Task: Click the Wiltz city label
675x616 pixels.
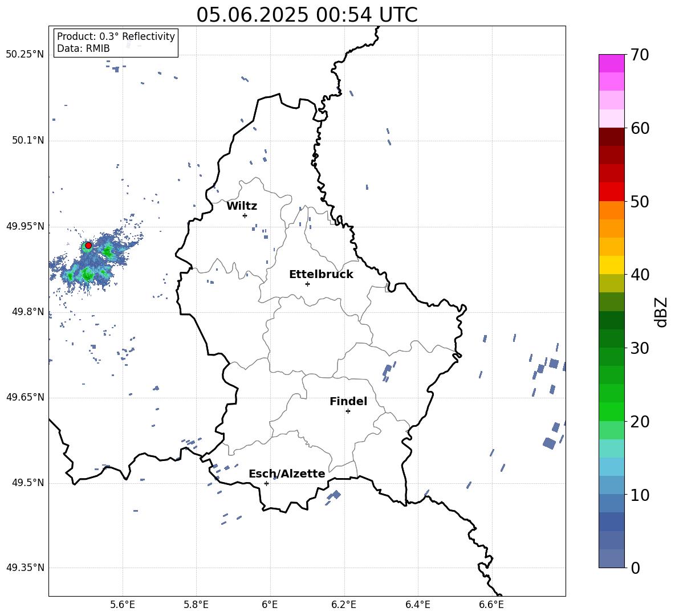Action: click(242, 206)
